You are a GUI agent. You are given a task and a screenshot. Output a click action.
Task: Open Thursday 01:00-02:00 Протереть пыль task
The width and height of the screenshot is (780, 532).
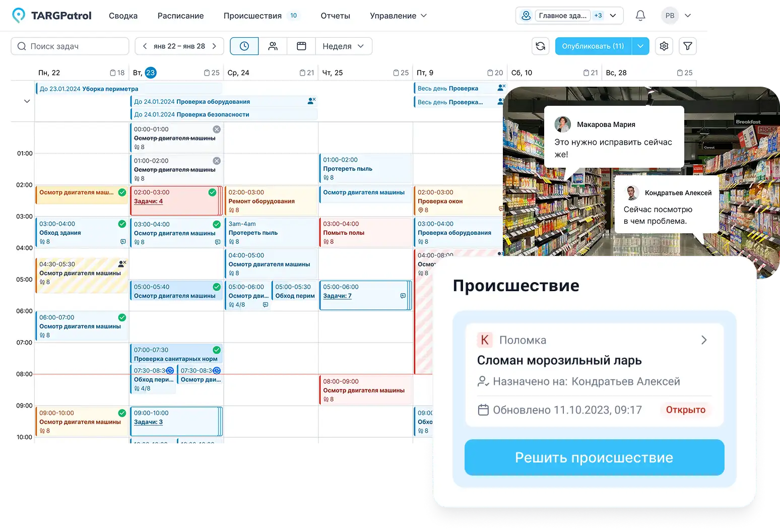(x=366, y=168)
